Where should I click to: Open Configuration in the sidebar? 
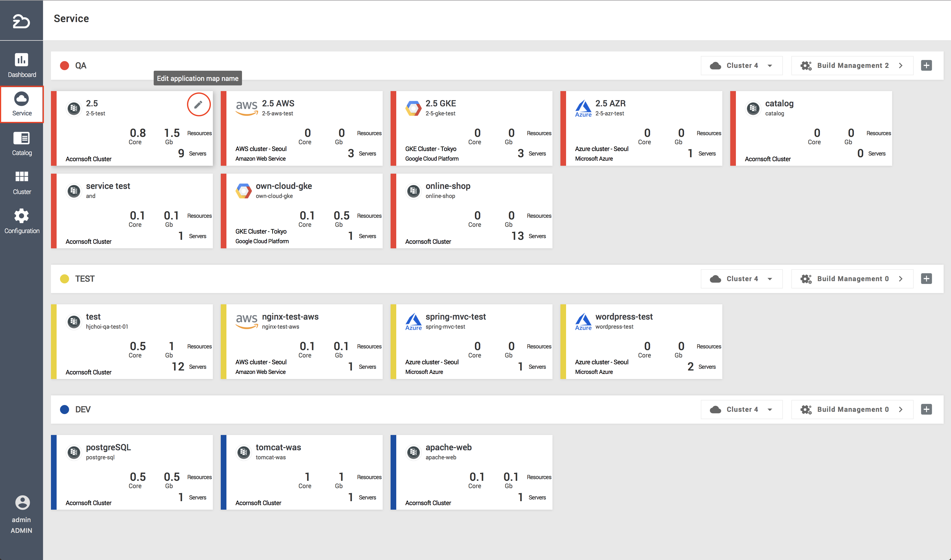pyautogui.click(x=22, y=221)
